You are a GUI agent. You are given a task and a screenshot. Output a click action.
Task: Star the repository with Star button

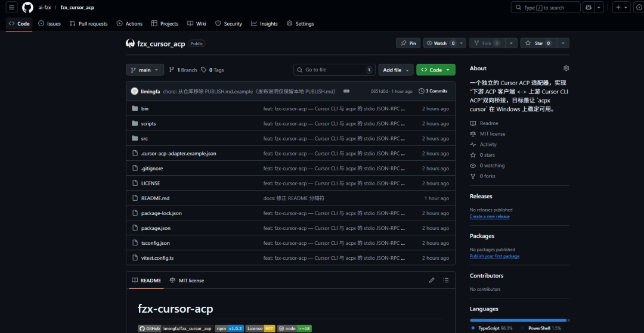[x=539, y=43]
